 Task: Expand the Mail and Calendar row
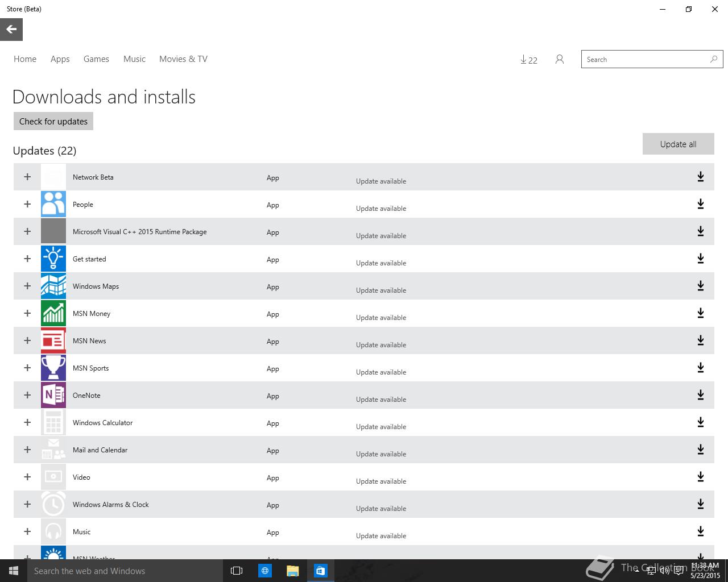(x=27, y=450)
